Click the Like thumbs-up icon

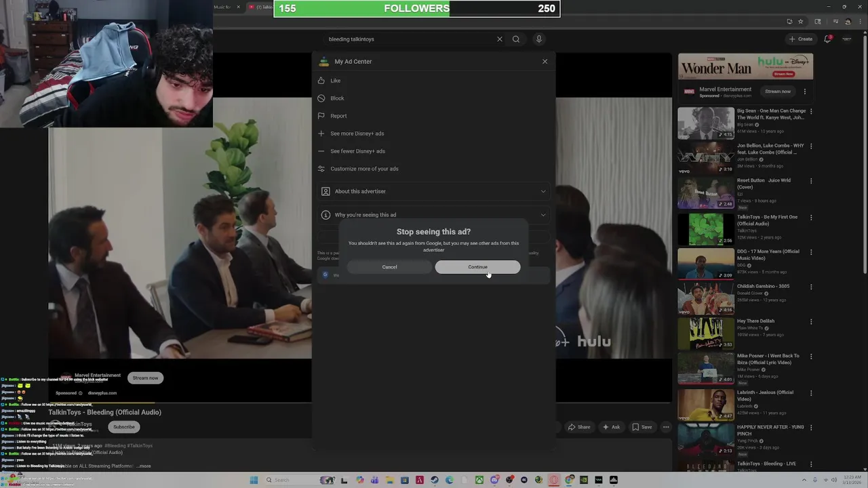[321, 81]
